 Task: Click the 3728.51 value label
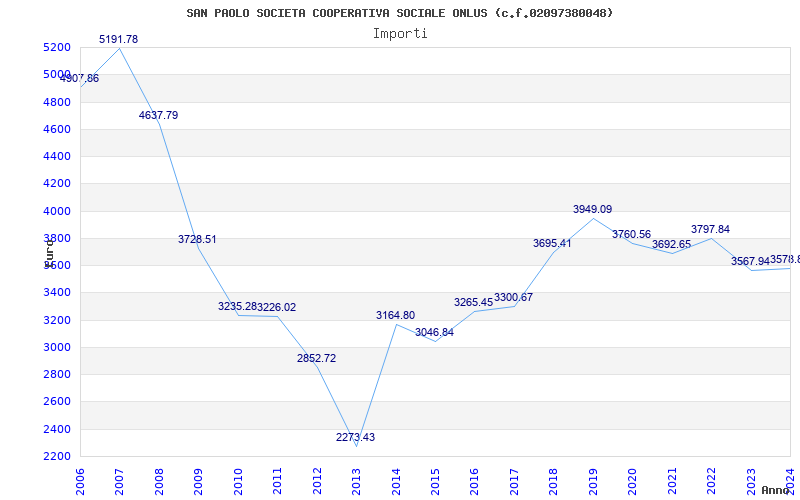[x=197, y=239]
